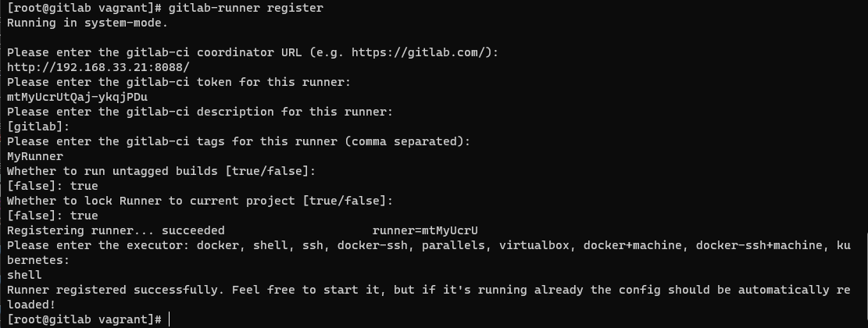Viewport: 868px width, 328px height.
Task: Click the cursor at the final prompt
Action: click(170, 319)
